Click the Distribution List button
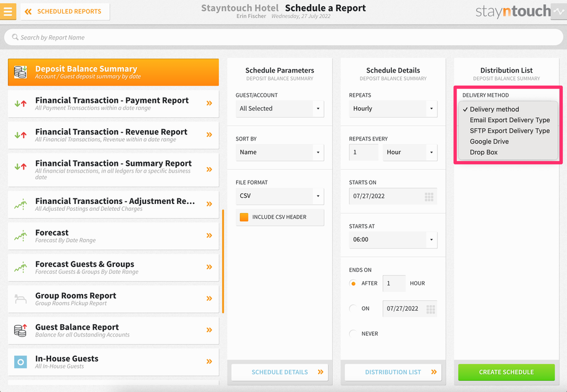567x392 pixels. click(393, 372)
